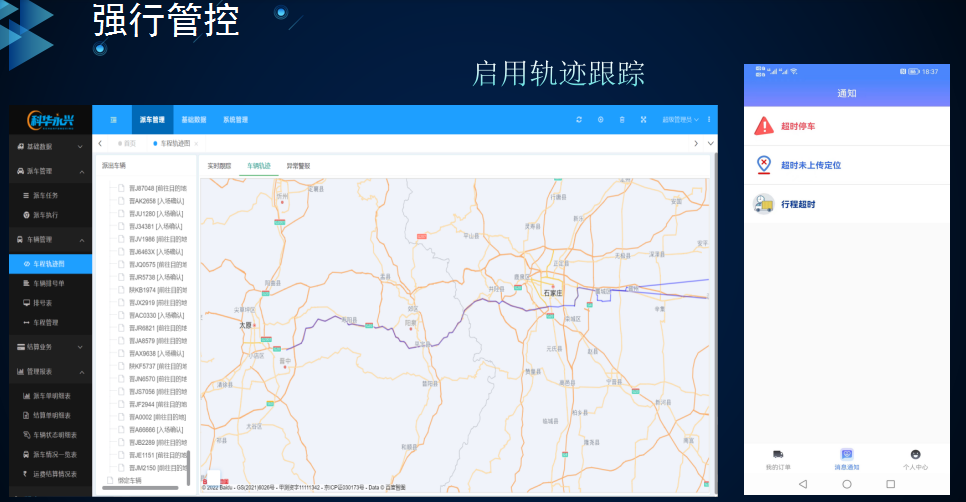Check vehicle 陕KB1974 checkbox
966x502 pixels.
(121, 290)
